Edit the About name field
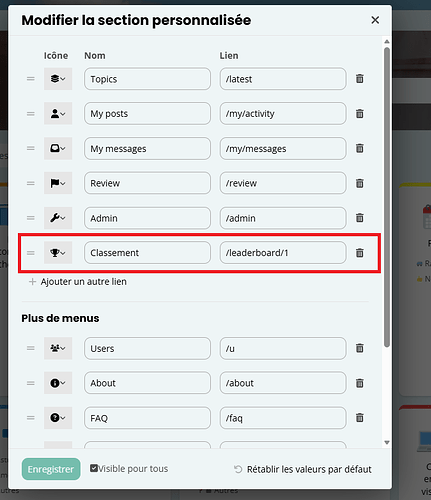The width and height of the screenshot is (431, 500). (147, 383)
